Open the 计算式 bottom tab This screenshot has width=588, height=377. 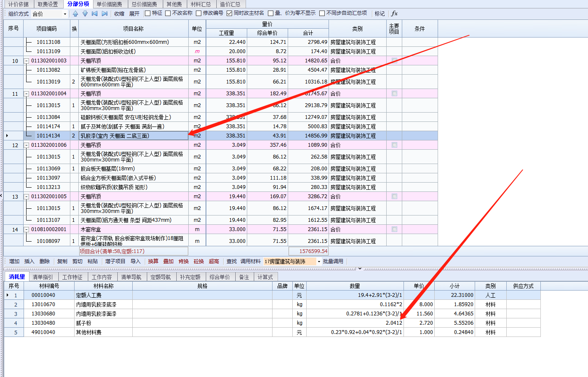pos(265,277)
